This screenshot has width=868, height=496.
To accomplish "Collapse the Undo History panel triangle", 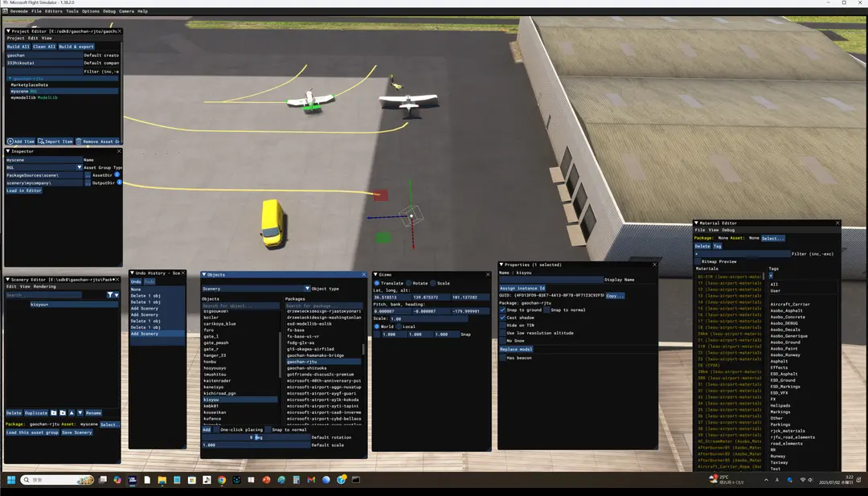I will (x=133, y=273).
